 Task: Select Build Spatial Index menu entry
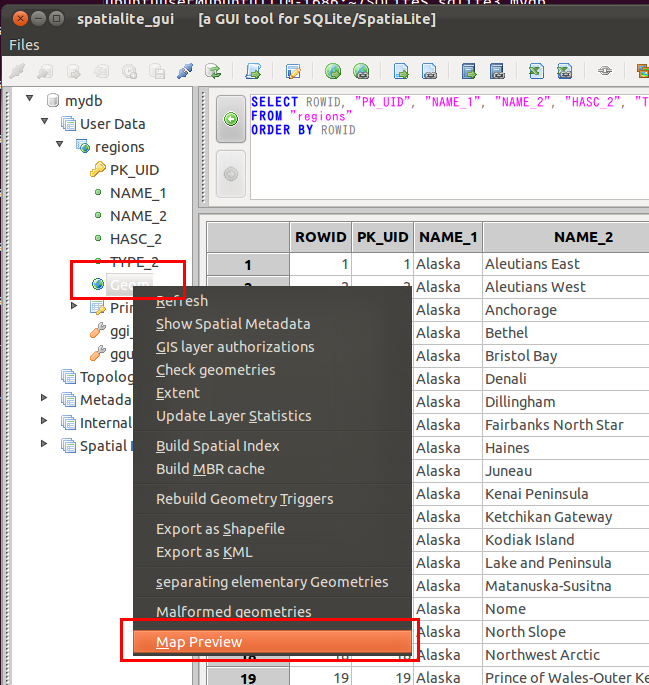272,446
